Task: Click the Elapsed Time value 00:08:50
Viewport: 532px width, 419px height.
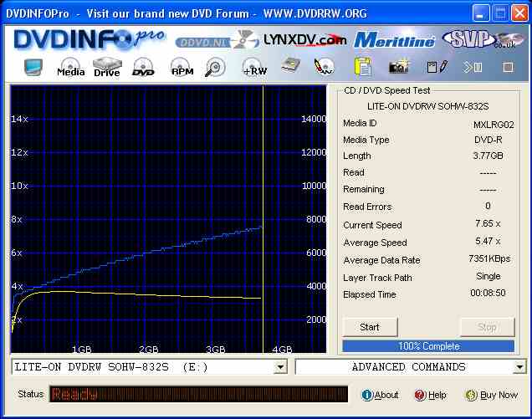Action: click(488, 293)
